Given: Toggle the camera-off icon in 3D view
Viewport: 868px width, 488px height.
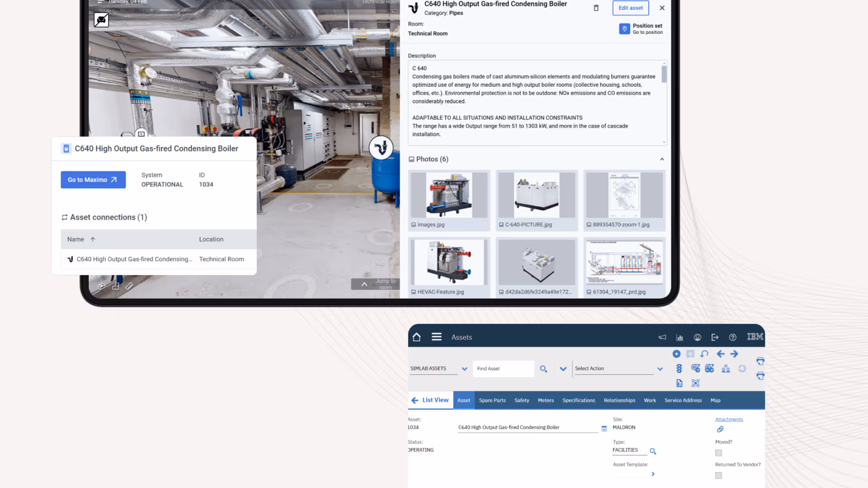Looking at the screenshot, I should (x=101, y=20).
